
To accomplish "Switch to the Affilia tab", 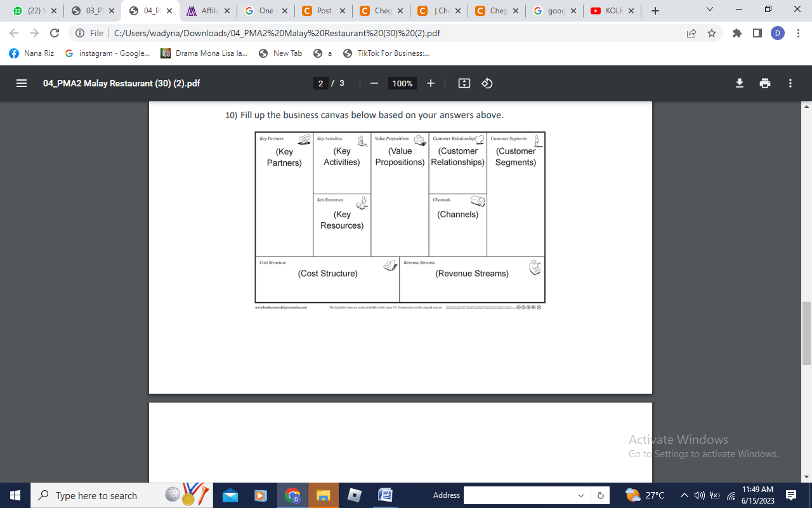I will click(x=208, y=11).
